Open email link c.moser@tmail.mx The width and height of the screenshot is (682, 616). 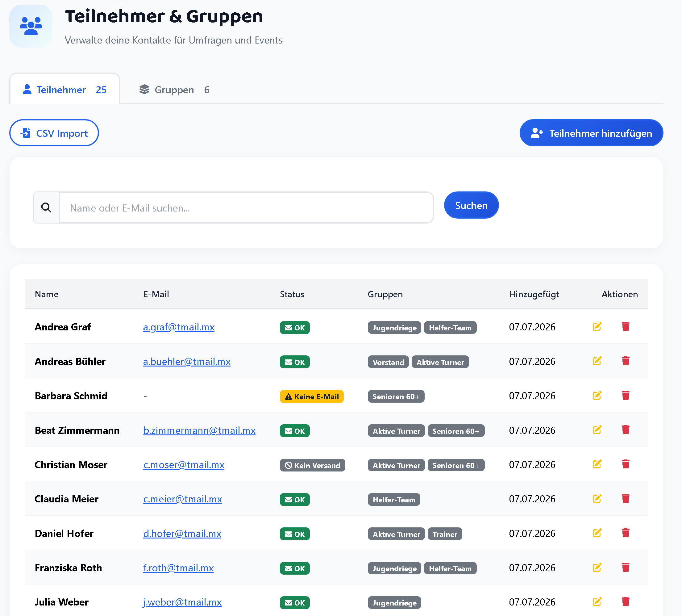click(x=184, y=464)
